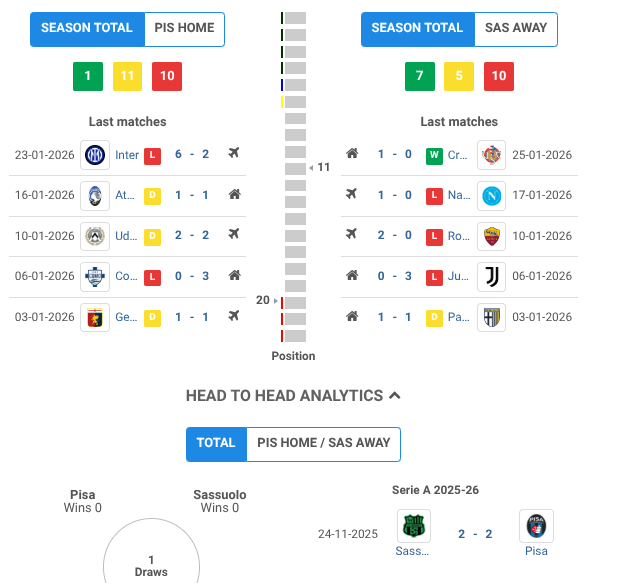Viewport: 626px width, 583px height.
Task: Switch Pisa stats to PIS HOME
Action: pos(185,29)
